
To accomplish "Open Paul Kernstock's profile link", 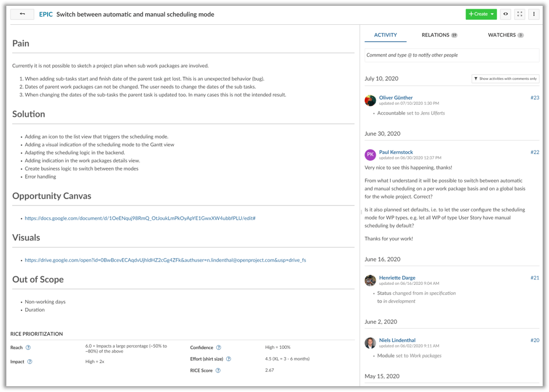I will (396, 152).
